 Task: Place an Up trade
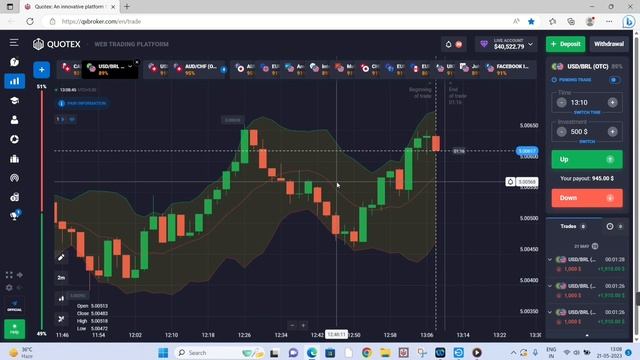(587, 159)
